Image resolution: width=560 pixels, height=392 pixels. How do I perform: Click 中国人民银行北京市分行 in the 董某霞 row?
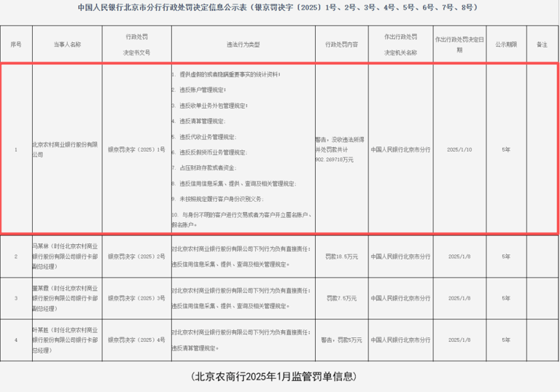click(x=401, y=298)
